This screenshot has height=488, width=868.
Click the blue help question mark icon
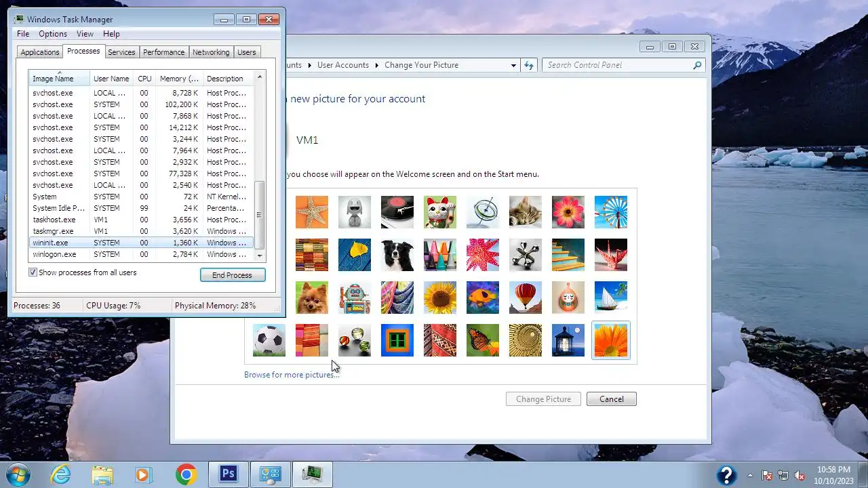726,475
